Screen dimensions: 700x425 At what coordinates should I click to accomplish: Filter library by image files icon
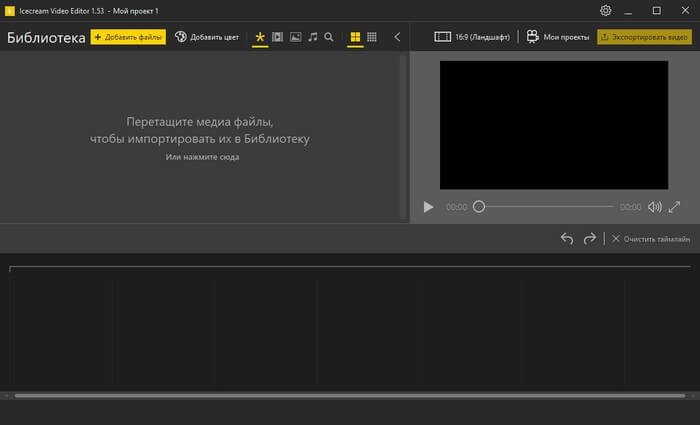click(x=296, y=37)
